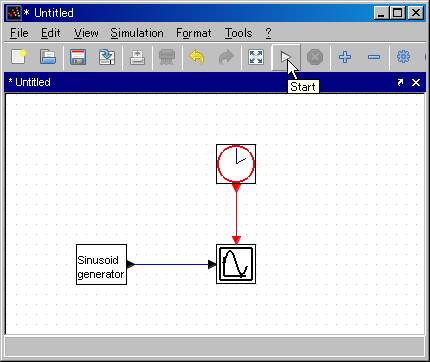Save the diagram with the floppy icon

point(78,57)
